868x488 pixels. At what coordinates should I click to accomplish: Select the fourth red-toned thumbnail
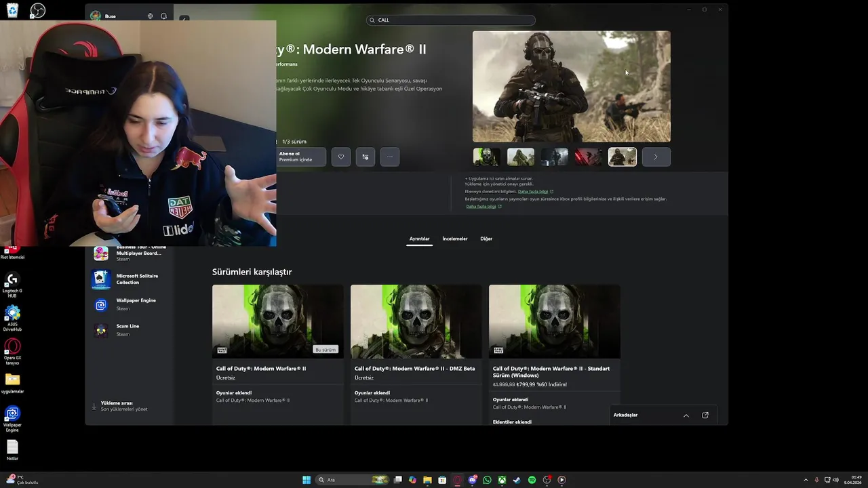589,157
